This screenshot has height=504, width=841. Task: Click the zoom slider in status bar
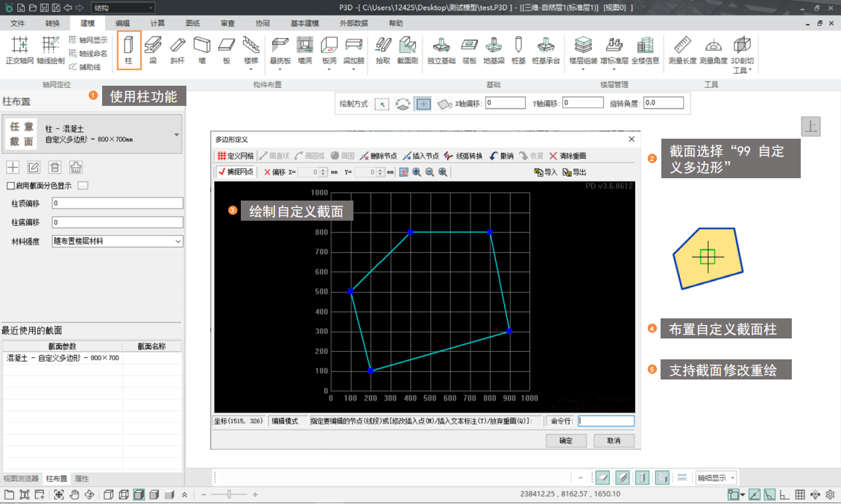[x=230, y=494]
